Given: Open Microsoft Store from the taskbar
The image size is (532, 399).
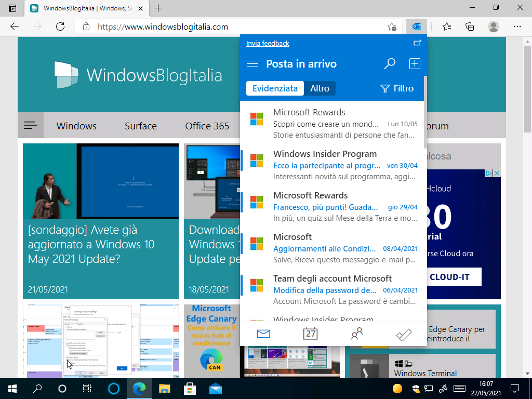Looking at the screenshot, I should 190,389.
